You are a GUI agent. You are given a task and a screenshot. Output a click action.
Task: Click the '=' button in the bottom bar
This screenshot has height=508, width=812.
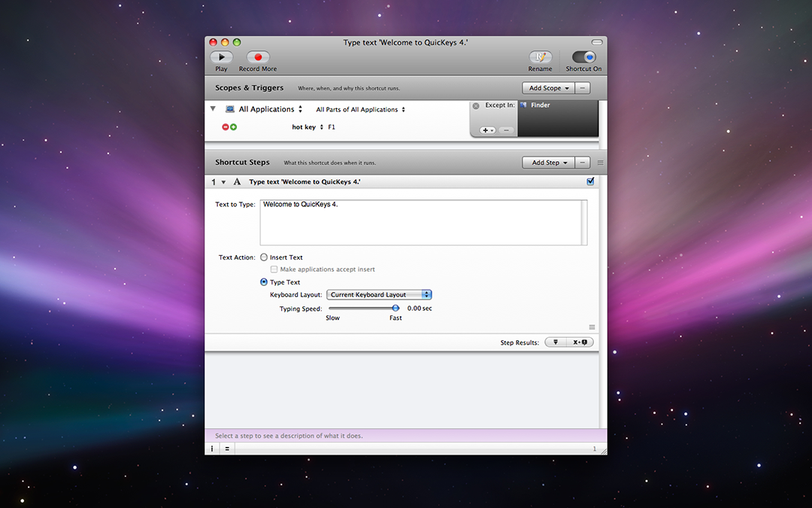click(227, 449)
